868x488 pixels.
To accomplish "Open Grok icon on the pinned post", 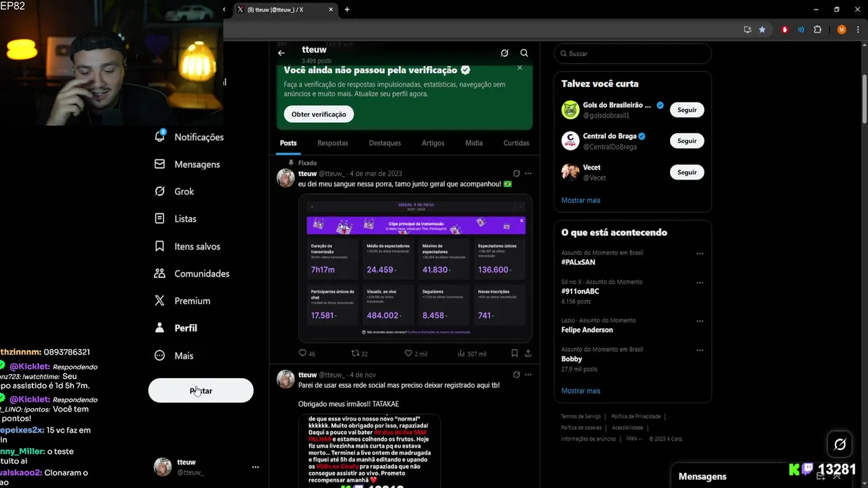I will point(517,174).
